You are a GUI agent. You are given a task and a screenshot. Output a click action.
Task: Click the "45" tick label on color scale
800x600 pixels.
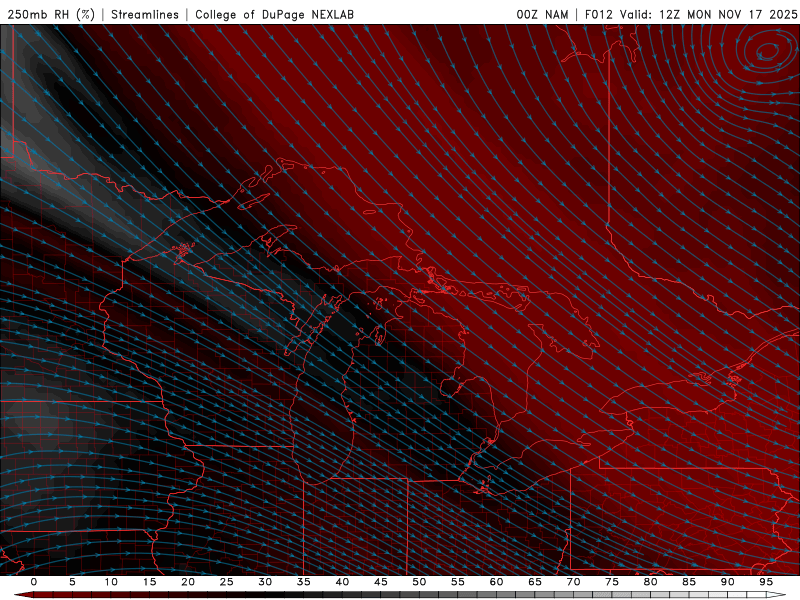(381, 582)
